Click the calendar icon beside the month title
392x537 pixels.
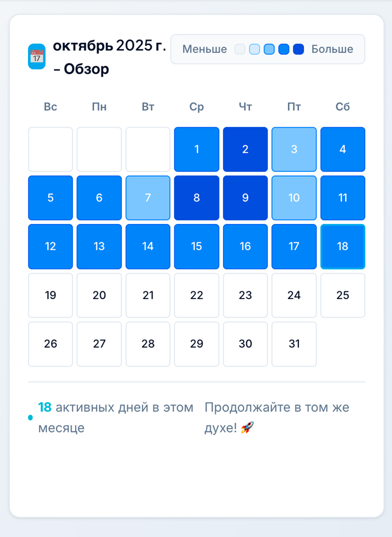click(37, 57)
